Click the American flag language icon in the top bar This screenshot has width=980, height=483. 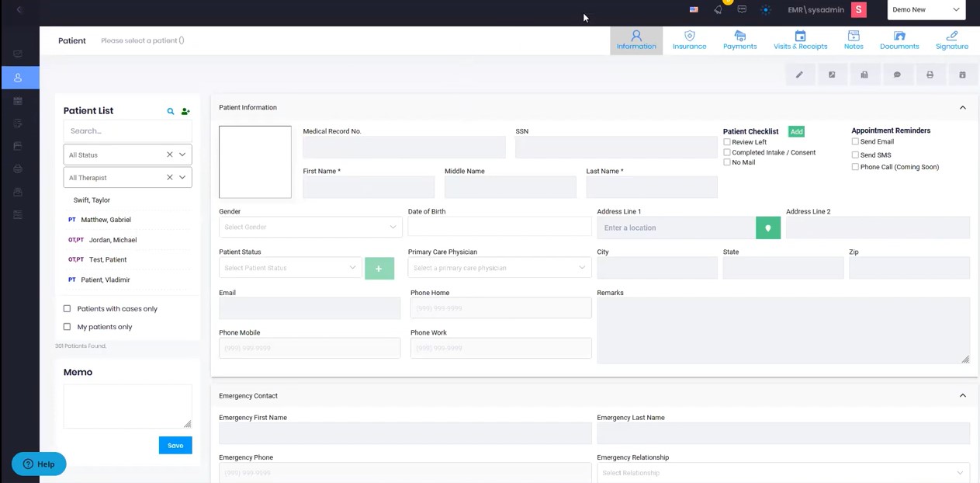pos(694,9)
